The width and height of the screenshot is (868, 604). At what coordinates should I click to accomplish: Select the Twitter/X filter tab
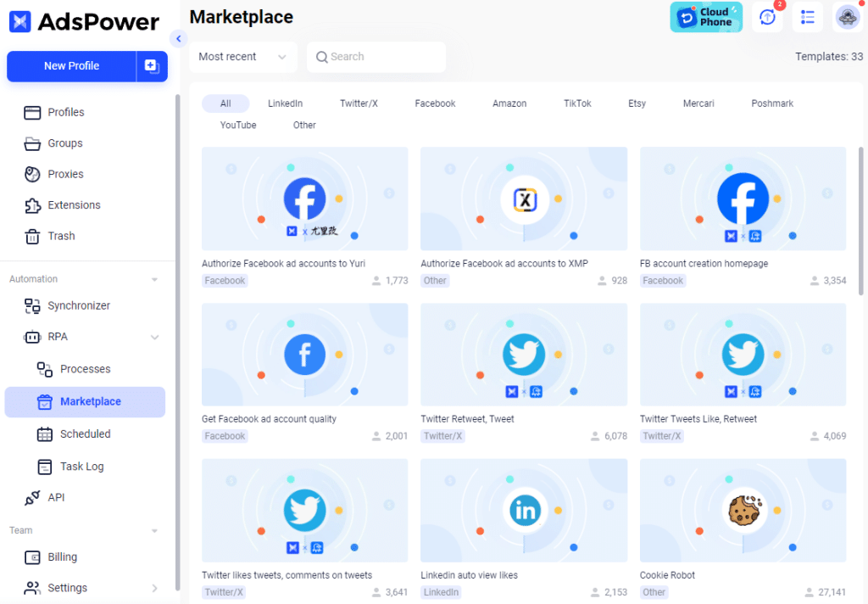359,103
